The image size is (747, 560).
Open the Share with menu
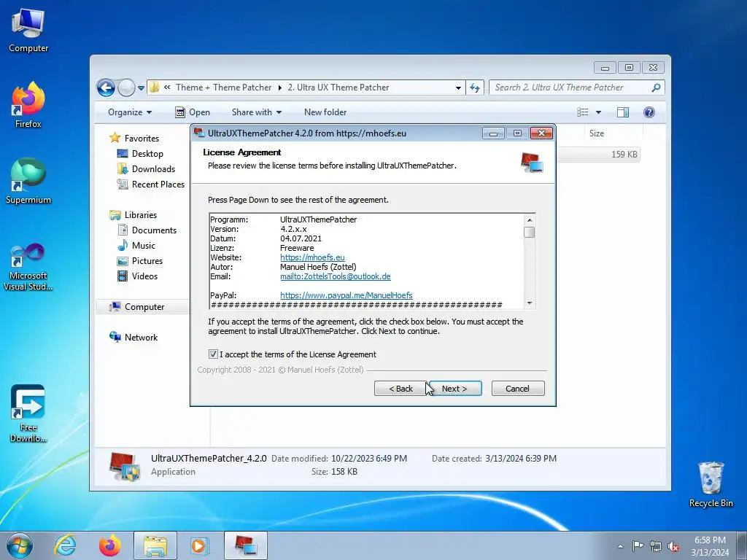256,112
